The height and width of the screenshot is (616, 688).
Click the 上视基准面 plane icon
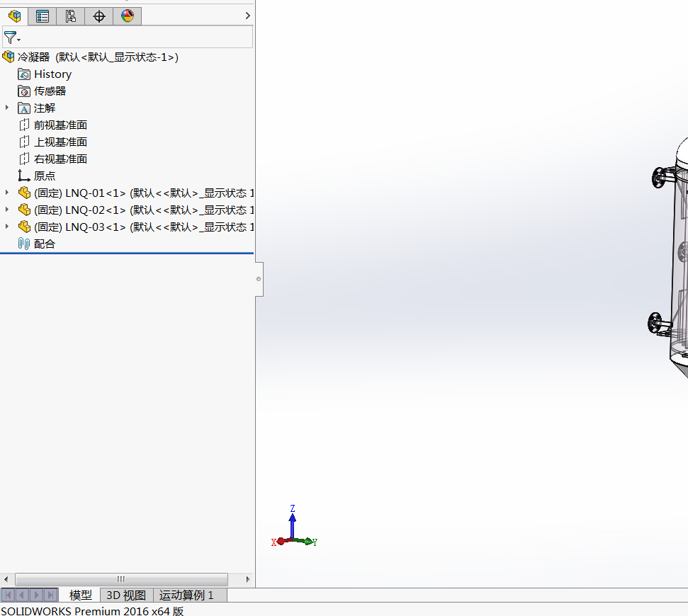[24, 142]
